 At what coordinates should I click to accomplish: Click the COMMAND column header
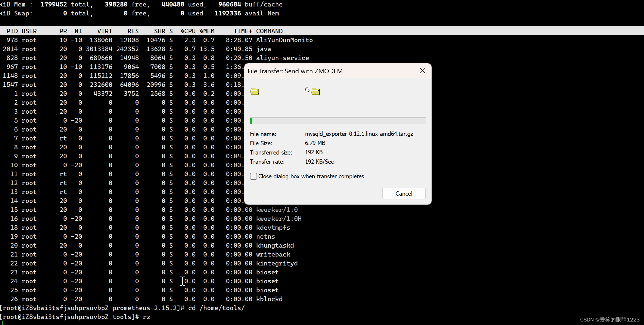[x=269, y=31]
